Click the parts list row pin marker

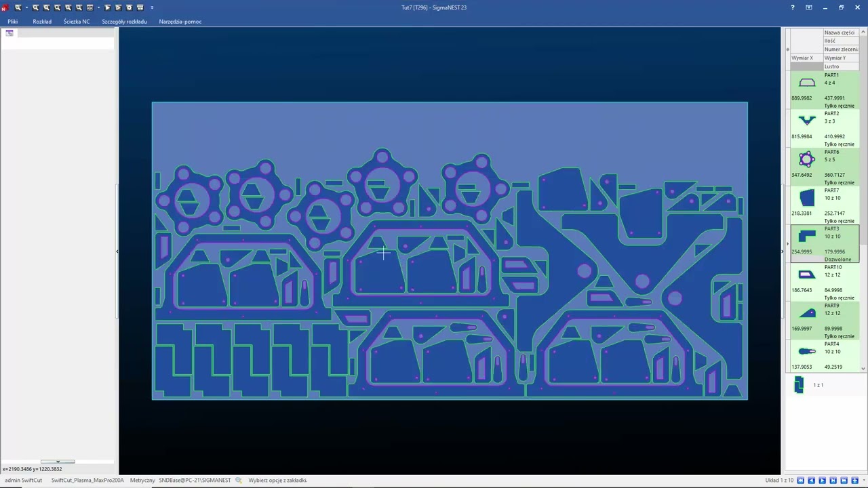click(x=787, y=49)
